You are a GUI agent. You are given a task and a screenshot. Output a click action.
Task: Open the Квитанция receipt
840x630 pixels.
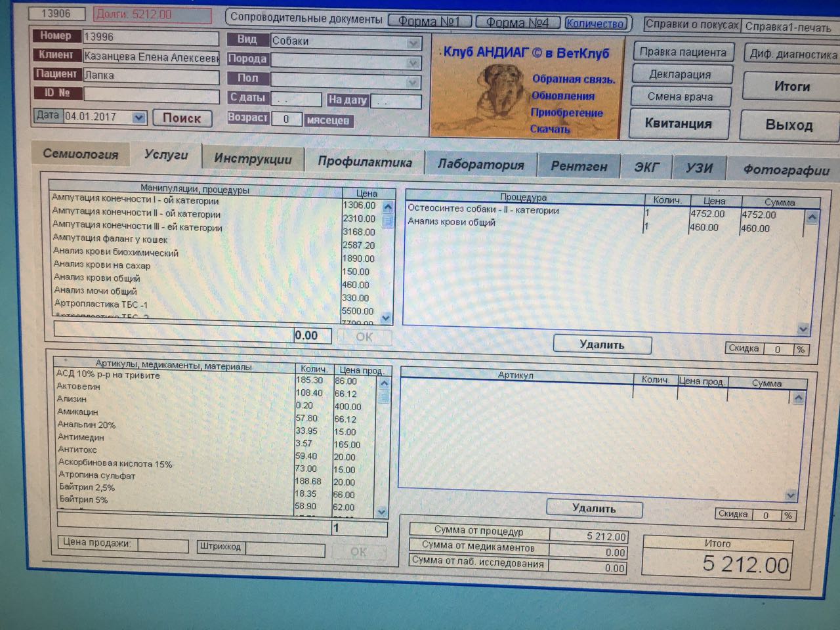[678, 123]
